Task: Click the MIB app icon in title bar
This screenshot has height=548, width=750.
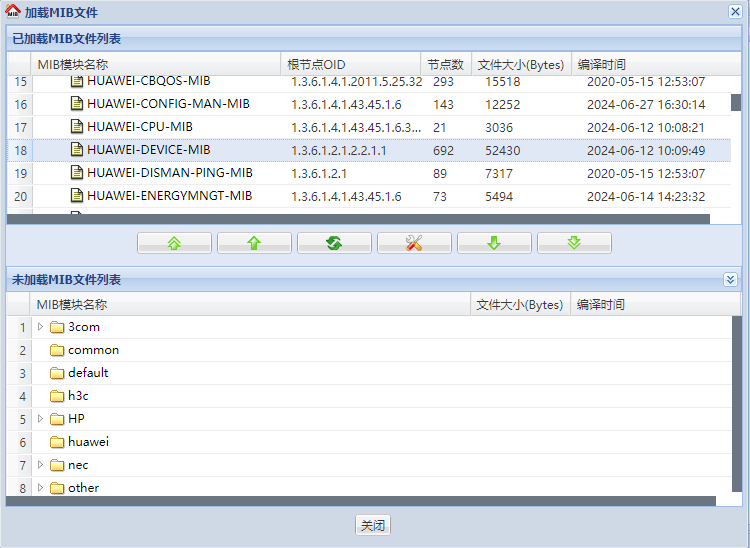Action: [13, 11]
